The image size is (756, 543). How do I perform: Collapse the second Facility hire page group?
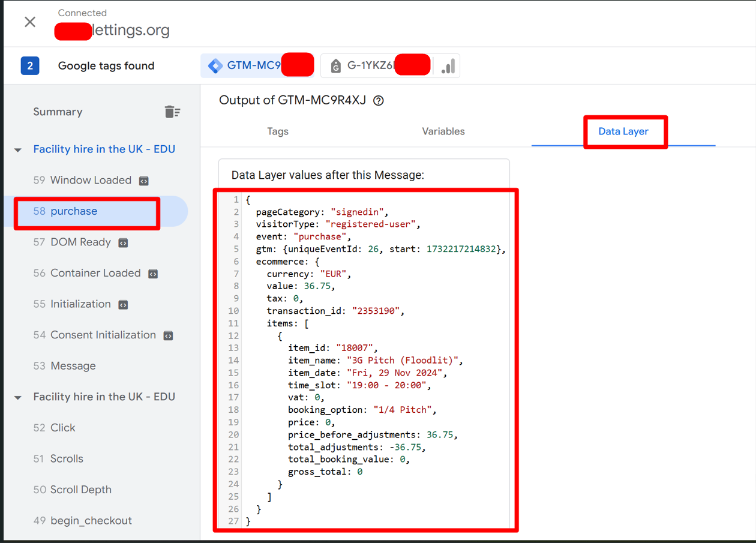click(x=18, y=397)
